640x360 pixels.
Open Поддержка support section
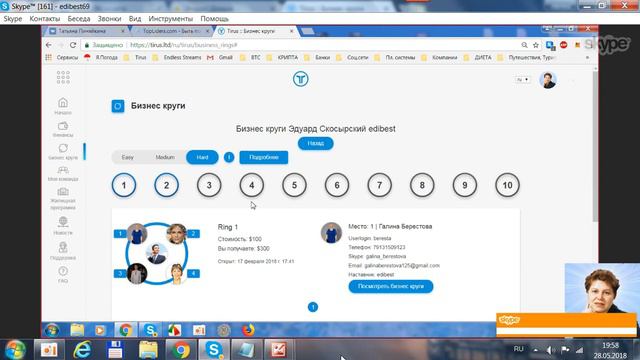pyautogui.click(x=63, y=251)
